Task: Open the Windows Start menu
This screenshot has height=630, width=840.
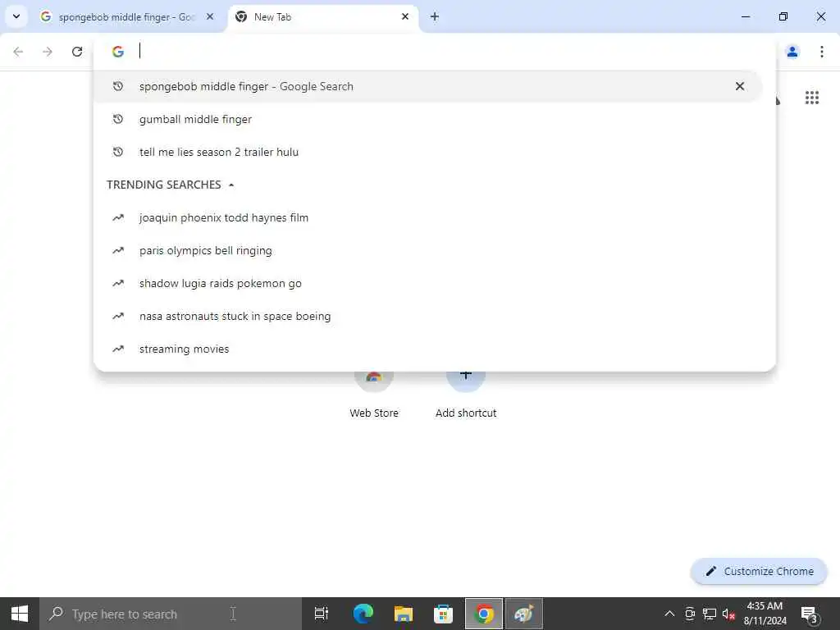Action: [20, 614]
